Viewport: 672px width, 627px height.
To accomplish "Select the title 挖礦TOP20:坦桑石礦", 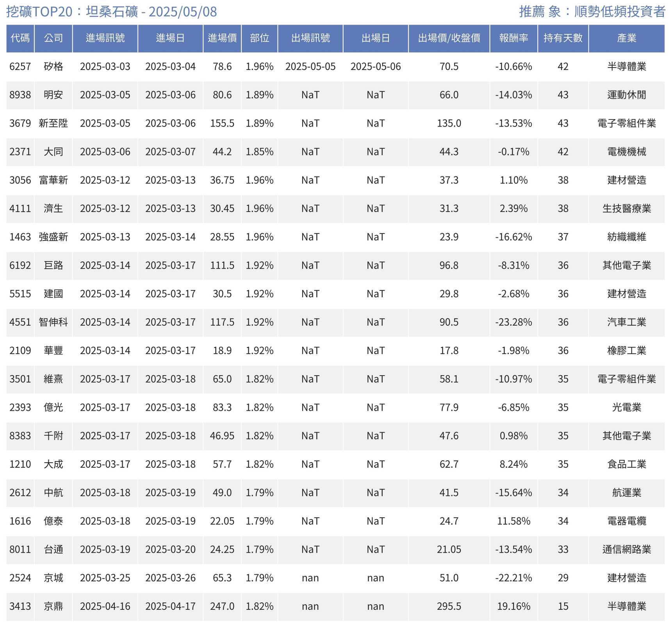I will [72, 12].
